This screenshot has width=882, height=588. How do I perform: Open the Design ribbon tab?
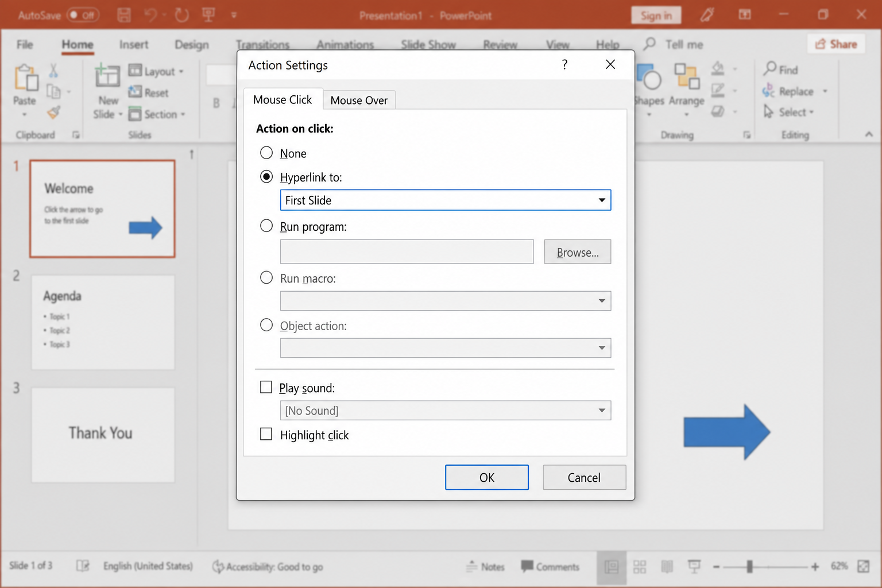coord(192,44)
